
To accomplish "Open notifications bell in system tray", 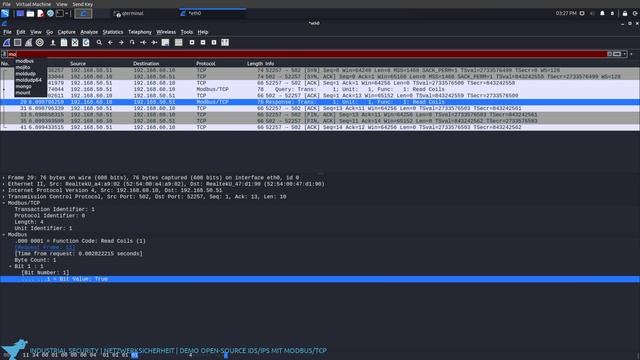I will (602, 13).
